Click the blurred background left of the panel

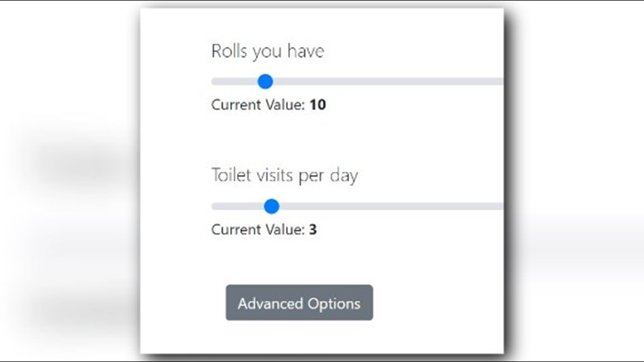[x=70, y=181]
